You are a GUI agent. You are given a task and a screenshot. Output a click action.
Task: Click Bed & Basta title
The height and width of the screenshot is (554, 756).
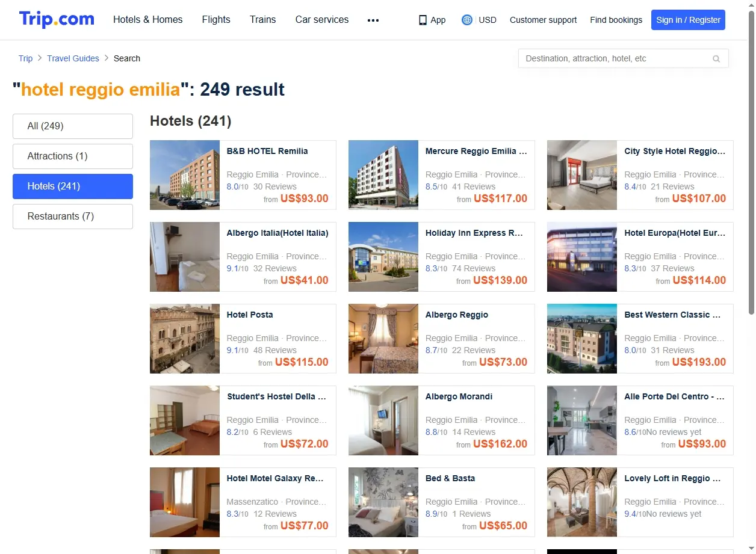click(450, 478)
